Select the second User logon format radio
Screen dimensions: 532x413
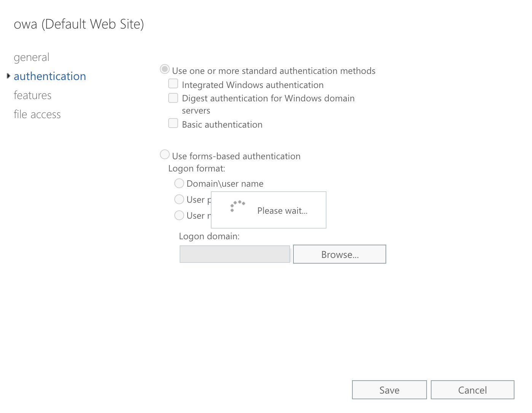coord(179,199)
